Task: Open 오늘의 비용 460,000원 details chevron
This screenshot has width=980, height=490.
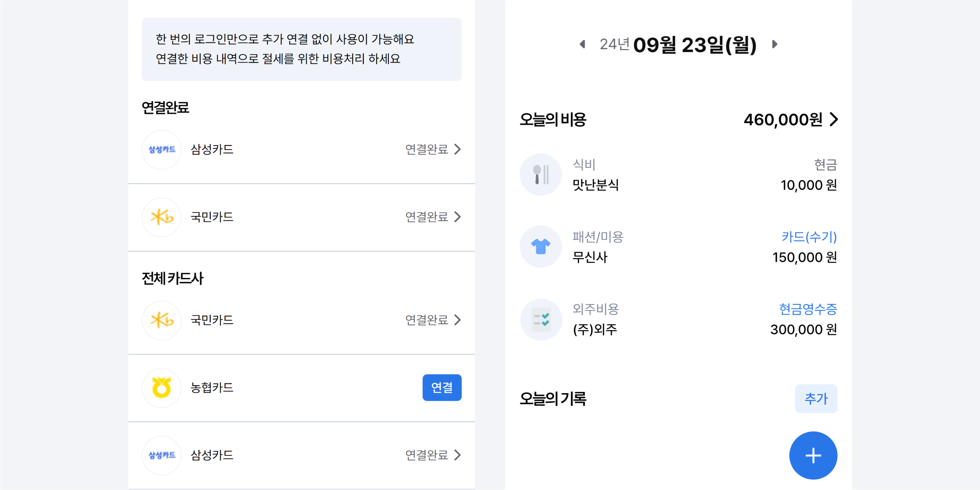Action: tap(834, 119)
